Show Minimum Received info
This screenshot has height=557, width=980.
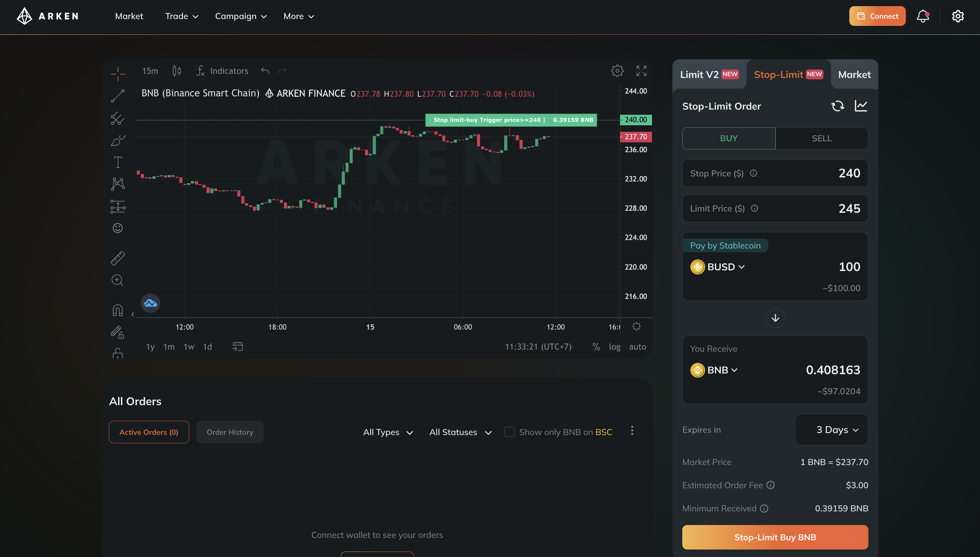pos(764,508)
